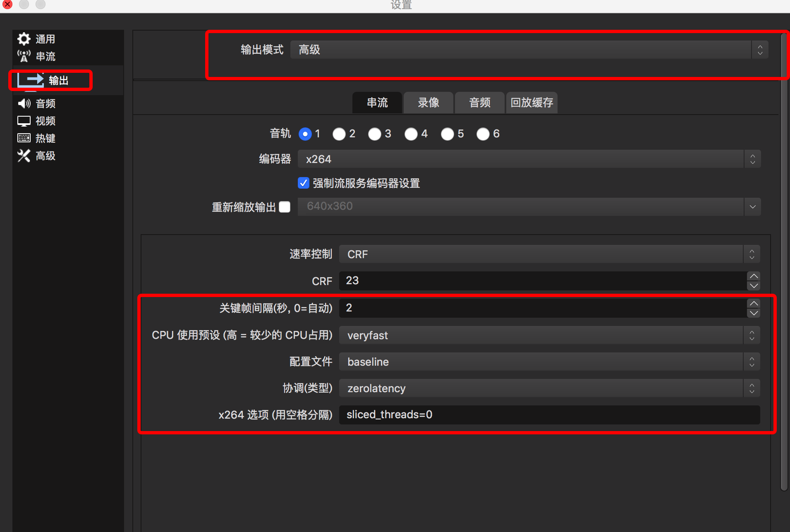This screenshot has width=790, height=532.
Task: Open the 输出模式 dropdown showing 高级
Action: point(529,50)
